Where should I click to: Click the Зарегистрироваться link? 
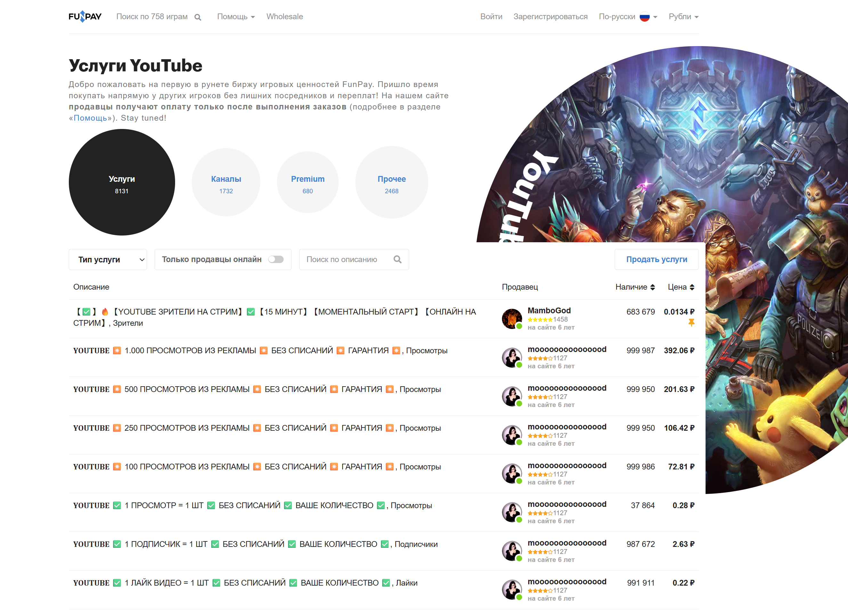(x=550, y=17)
